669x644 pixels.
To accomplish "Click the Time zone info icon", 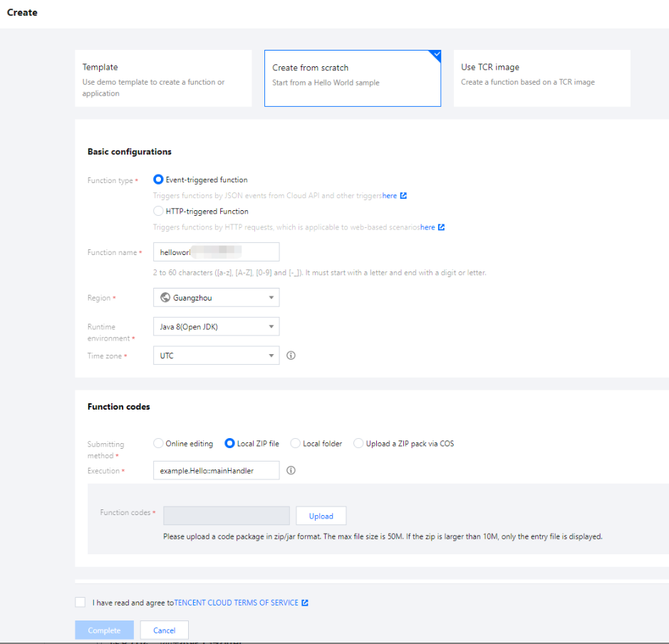I will point(291,355).
